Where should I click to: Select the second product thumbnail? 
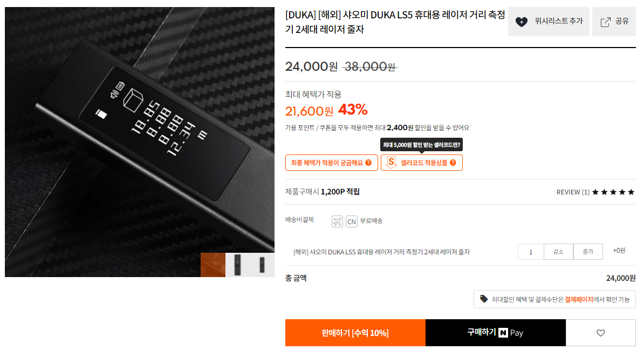(237, 265)
